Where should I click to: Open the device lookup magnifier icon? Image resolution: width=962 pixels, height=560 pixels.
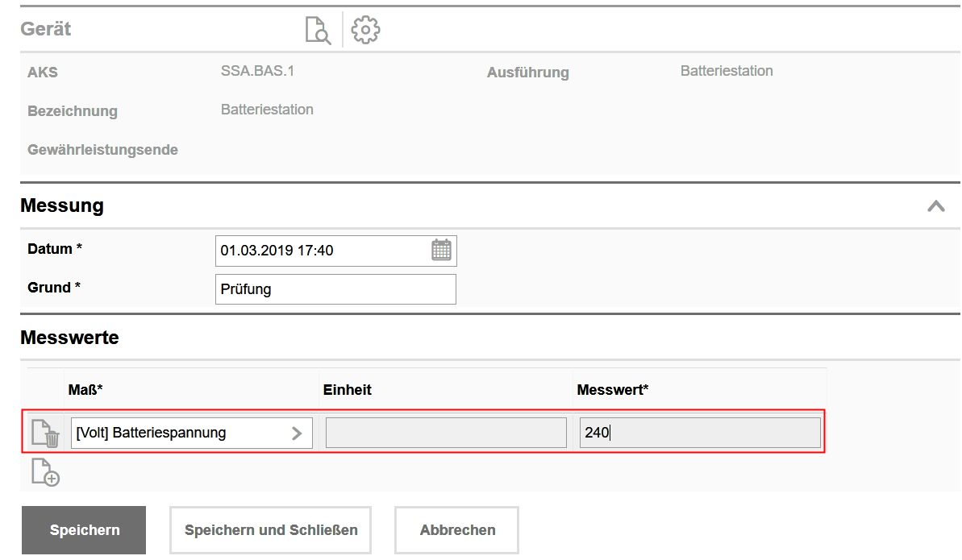point(318,31)
